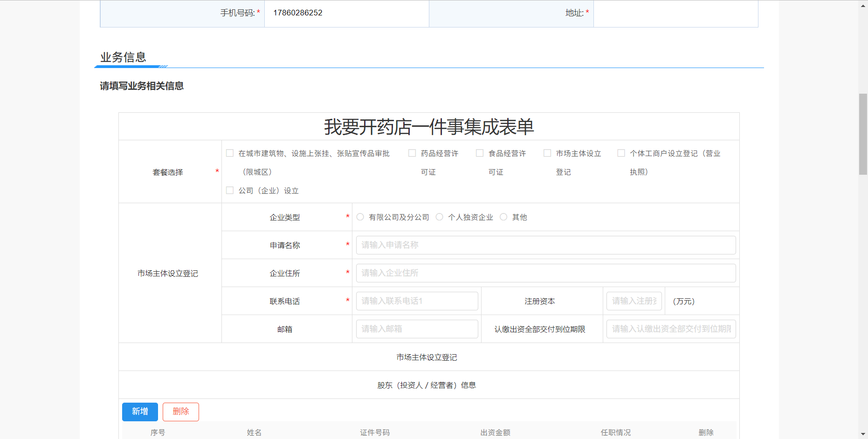Choose 个人独资企业 enterprise type
This screenshot has height=439, width=868.
point(440,217)
